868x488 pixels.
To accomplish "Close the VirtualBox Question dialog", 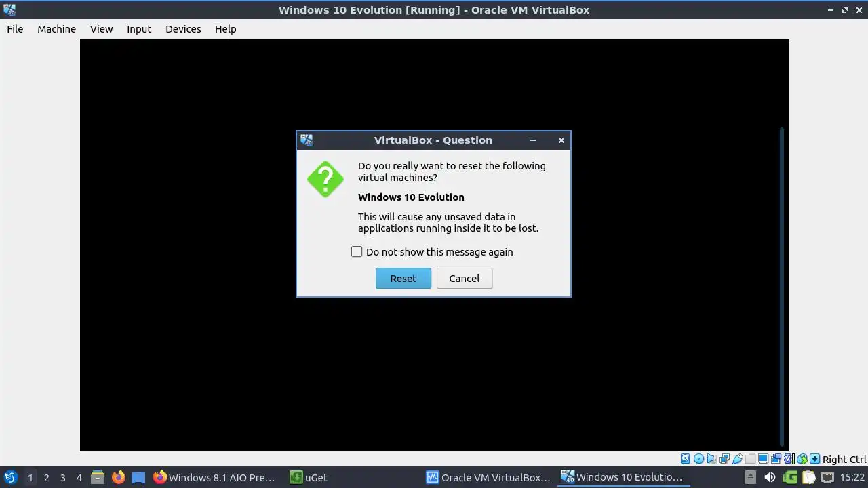I will tap(561, 140).
